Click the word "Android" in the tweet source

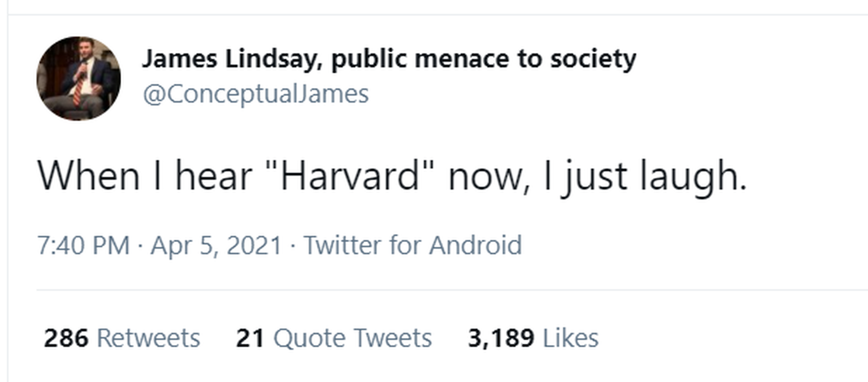click(x=475, y=245)
